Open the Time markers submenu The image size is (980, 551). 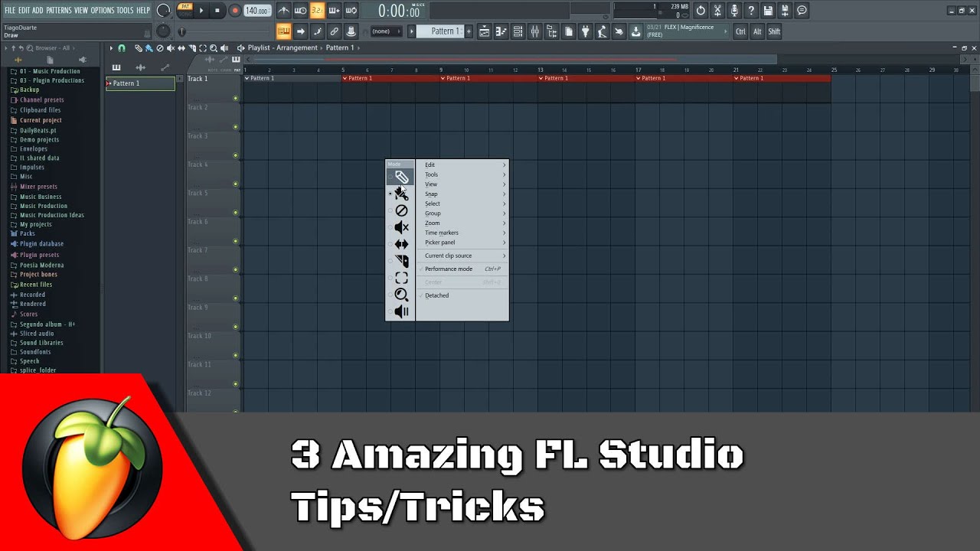pyautogui.click(x=462, y=233)
